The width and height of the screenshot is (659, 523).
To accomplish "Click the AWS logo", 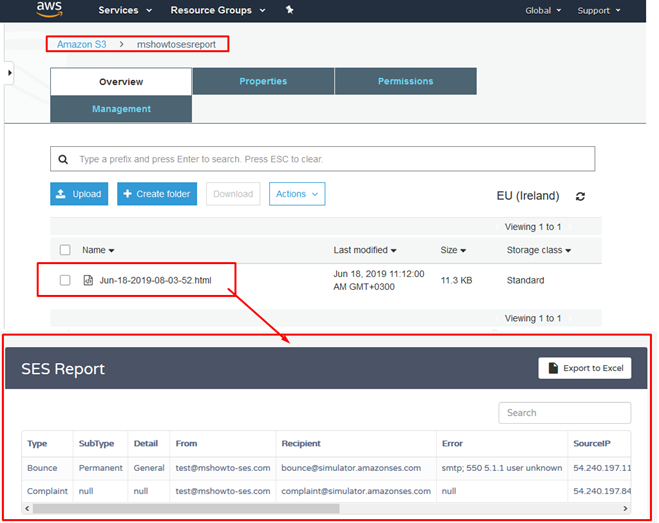I will 50,9.
